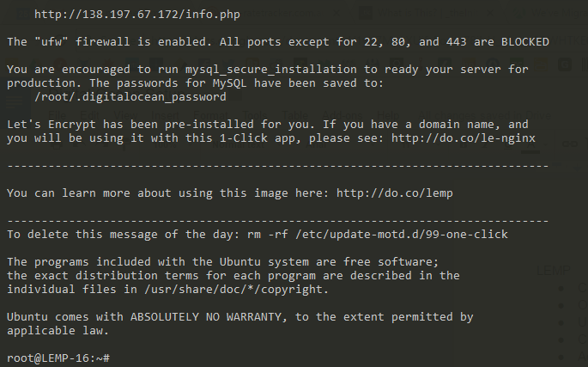
Task: Open the faint Insert menu behind the terminal
Action: [x=166, y=115]
